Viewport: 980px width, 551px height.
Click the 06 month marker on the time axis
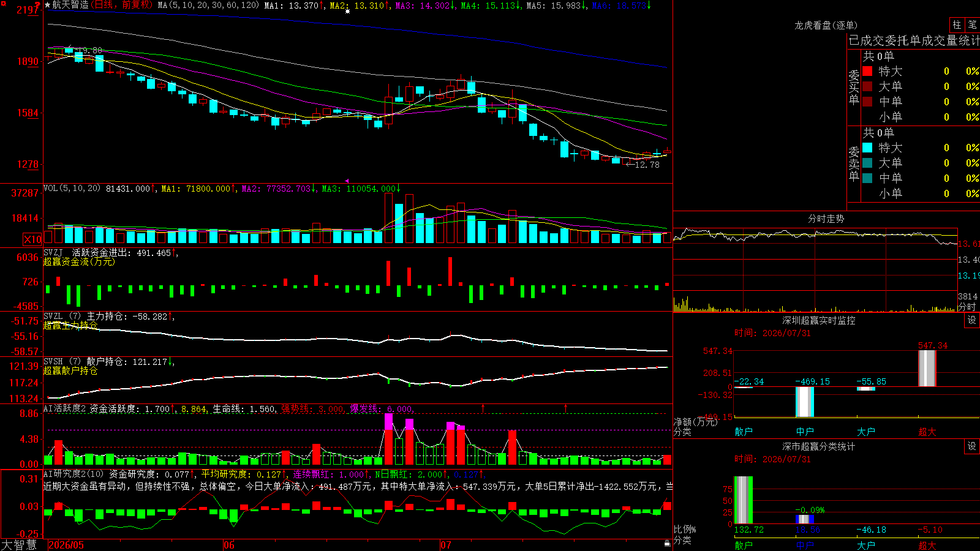229,545
